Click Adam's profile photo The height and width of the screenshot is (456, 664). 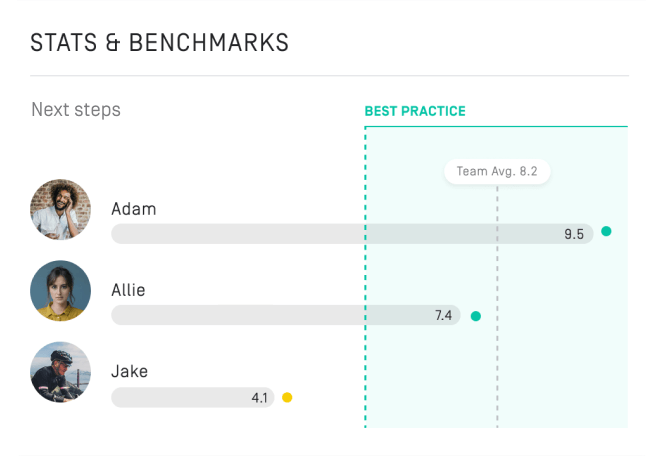61,210
